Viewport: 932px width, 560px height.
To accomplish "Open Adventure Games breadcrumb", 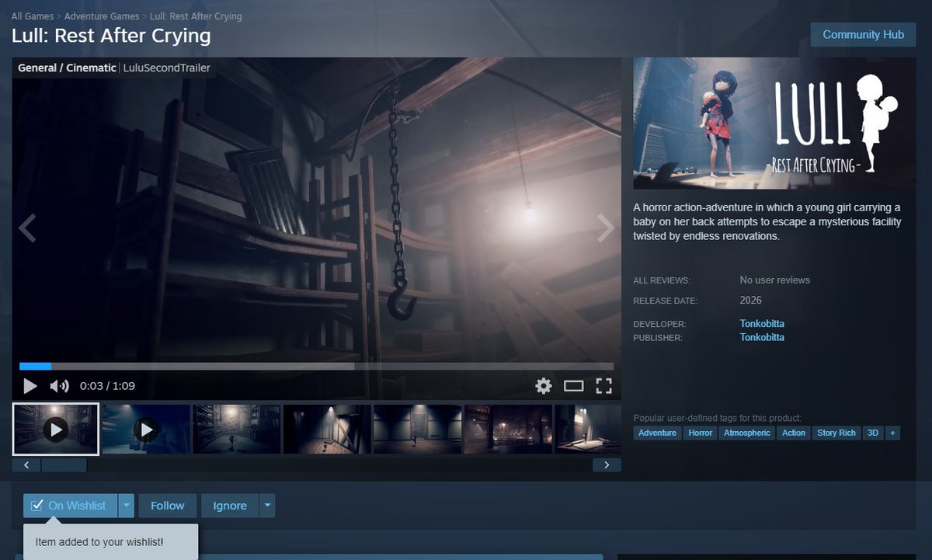I will [x=102, y=16].
